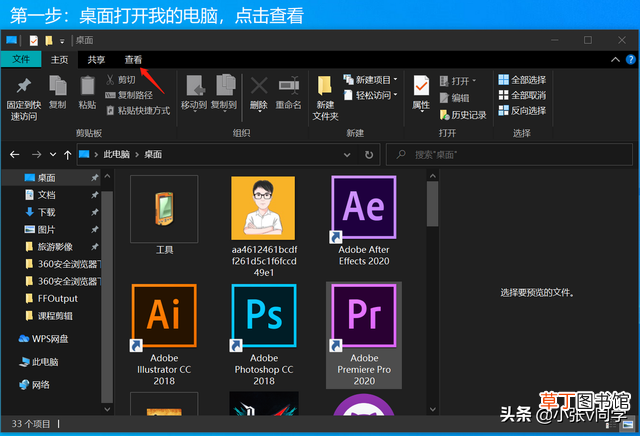Screen dimensions: 640x436
Task: Click the file list scrollbar up arrow
Action: (433, 176)
